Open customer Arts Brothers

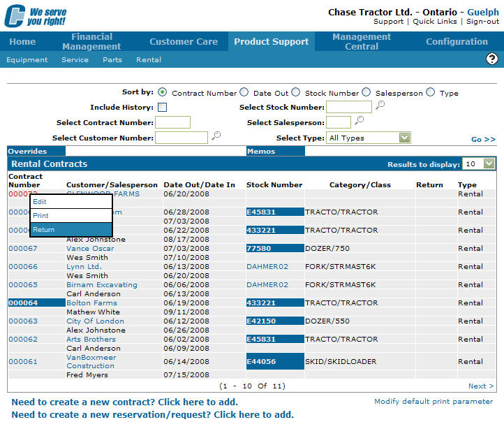tap(91, 340)
